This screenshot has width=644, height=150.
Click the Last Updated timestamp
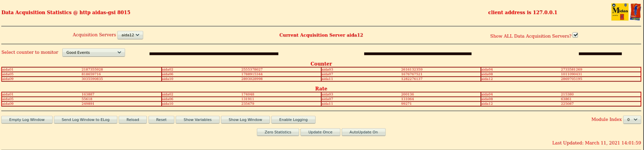tap(597, 143)
